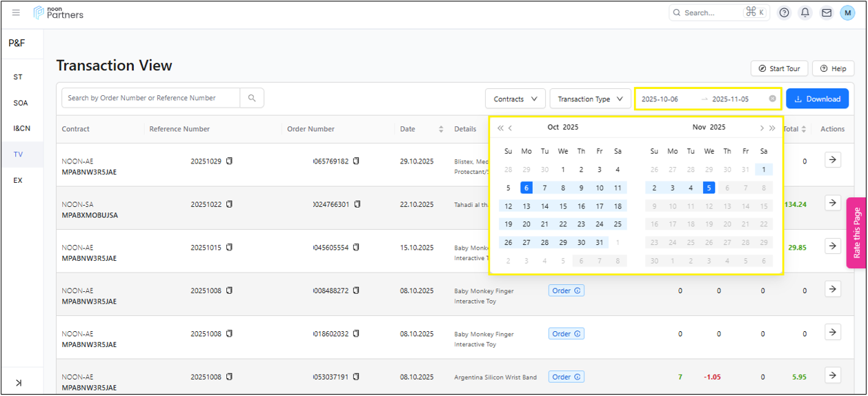
Task: Open the Contracts dropdown
Action: pos(515,99)
